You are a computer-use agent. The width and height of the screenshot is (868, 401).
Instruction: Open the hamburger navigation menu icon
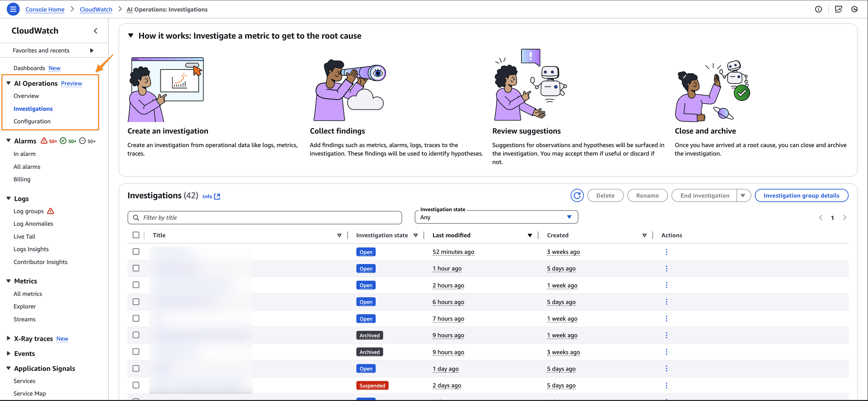click(13, 9)
